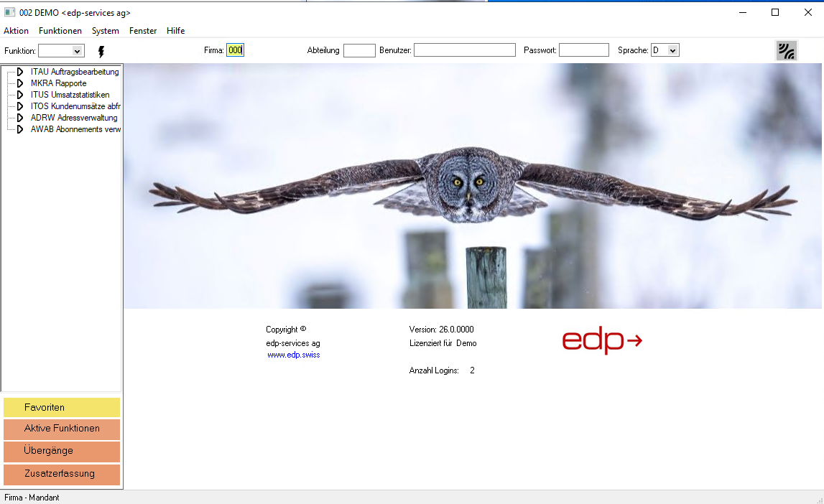
Task: Show the Aktive Funktionen panel
Action: [x=61, y=429]
